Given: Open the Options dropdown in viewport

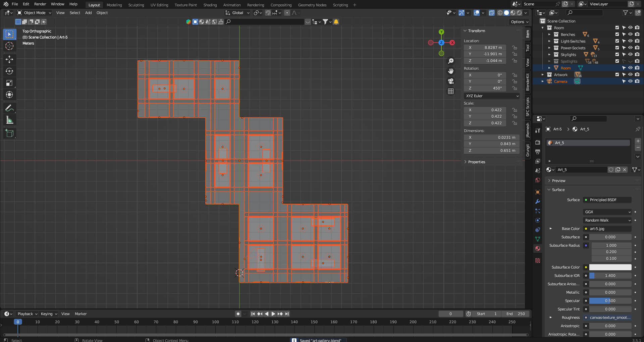Looking at the screenshot, I should coord(520,22).
